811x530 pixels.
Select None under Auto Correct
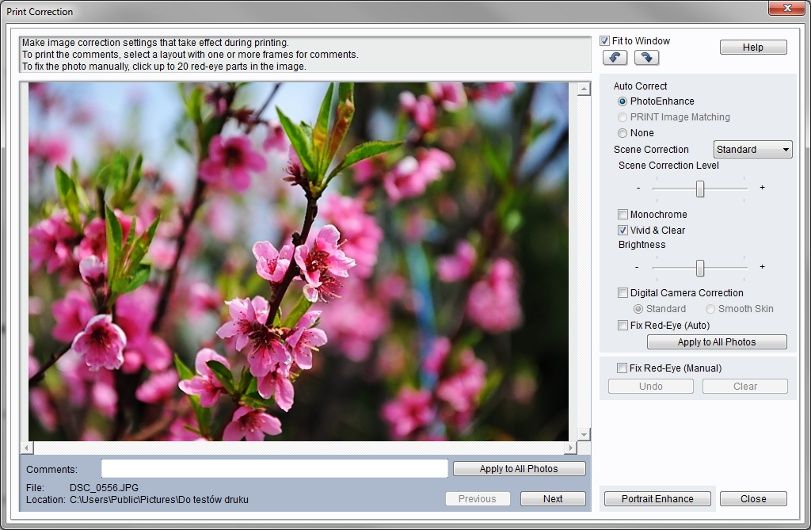click(622, 133)
